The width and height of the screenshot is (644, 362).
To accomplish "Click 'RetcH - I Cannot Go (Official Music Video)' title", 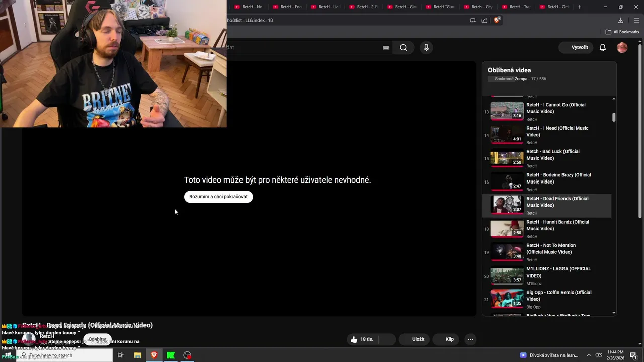I will point(556,108).
